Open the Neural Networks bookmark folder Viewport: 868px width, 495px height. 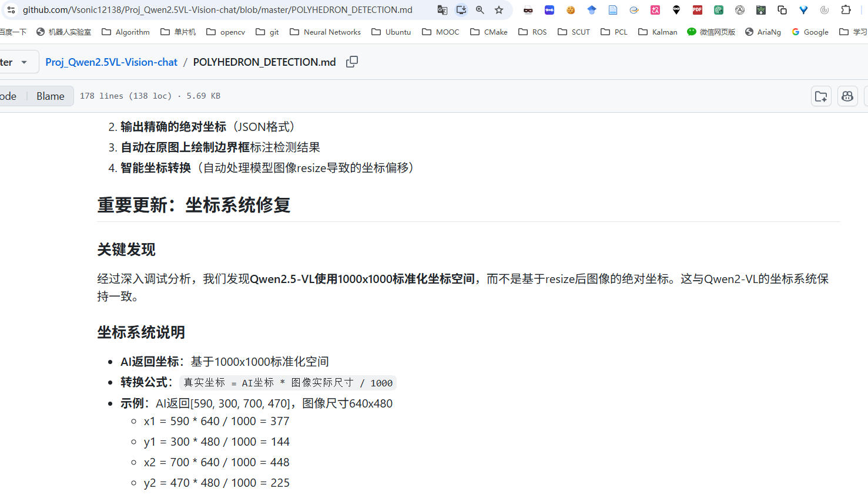tap(326, 32)
